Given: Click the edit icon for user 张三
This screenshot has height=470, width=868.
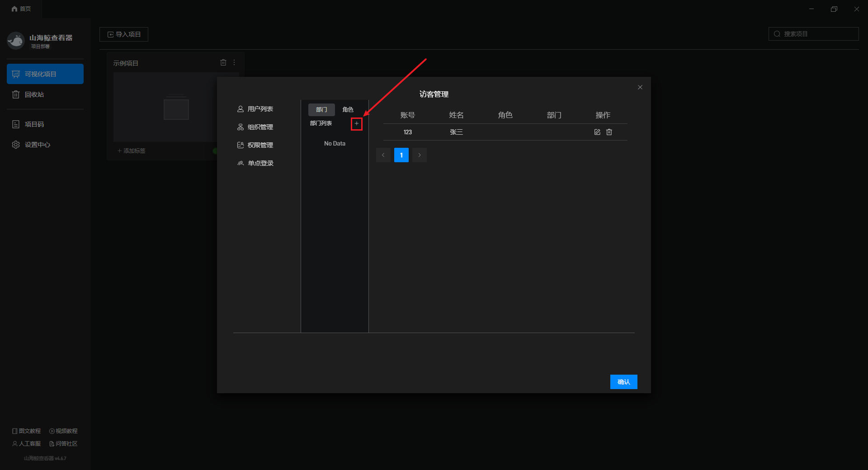Looking at the screenshot, I should pyautogui.click(x=597, y=132).
